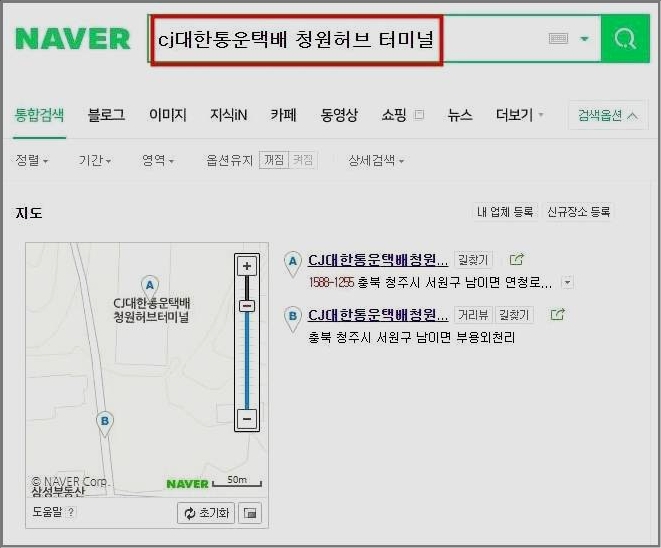Expand the 더보기 dropdown
Screen dimensions: 661x548
coord(519,115)
